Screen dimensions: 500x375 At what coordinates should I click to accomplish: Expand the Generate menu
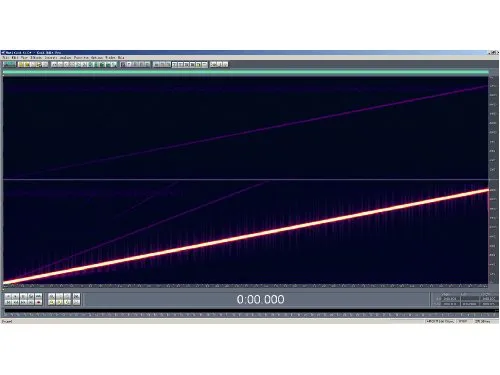[x=51, y=58]
